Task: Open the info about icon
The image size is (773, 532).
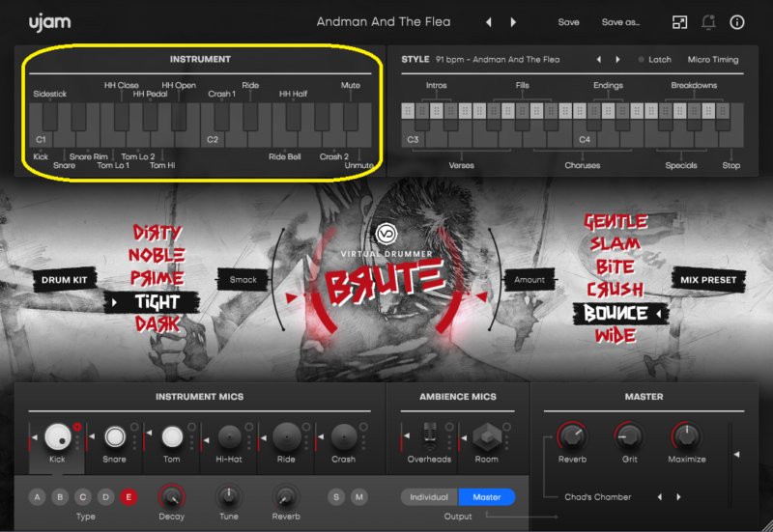Action: pyautogui.click(x=737, y=22)
